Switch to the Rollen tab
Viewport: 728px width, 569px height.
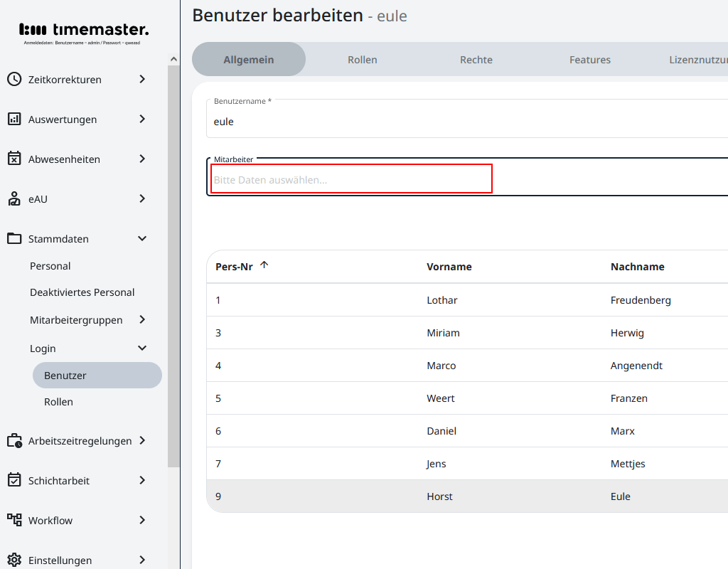(363, 60)
